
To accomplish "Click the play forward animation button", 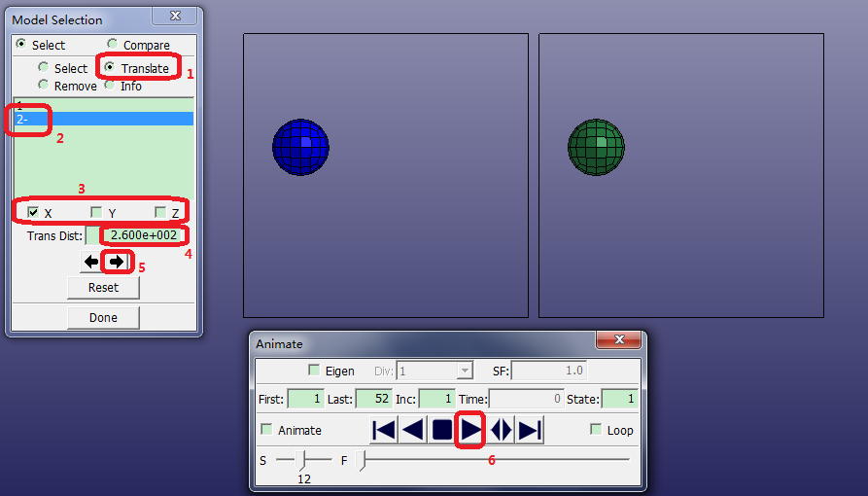I will tap(471, 430).
